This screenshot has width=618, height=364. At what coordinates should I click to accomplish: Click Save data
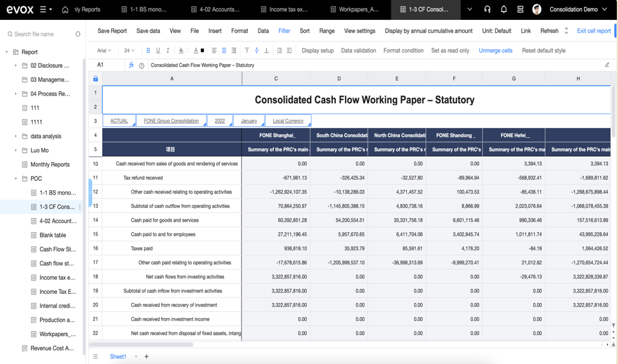coord(148,31)
